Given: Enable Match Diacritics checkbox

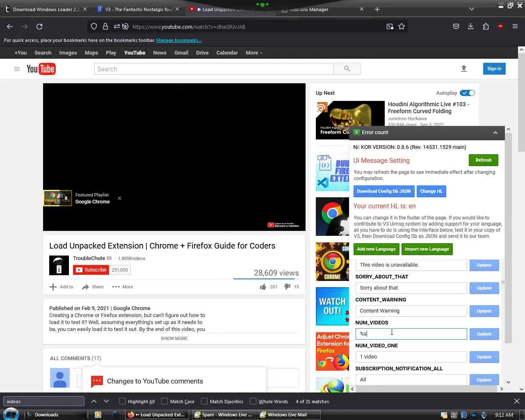Looking at the screenshot, I should point(204,401).
